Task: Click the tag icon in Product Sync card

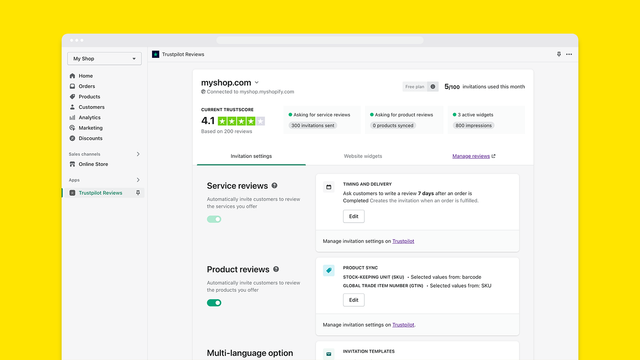Action: [329, 270]
